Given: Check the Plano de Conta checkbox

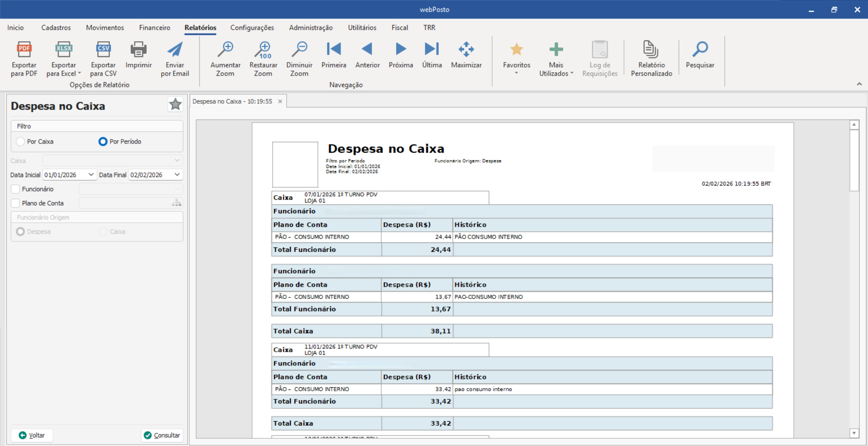Looking at the screenshot, I should 16,203.
